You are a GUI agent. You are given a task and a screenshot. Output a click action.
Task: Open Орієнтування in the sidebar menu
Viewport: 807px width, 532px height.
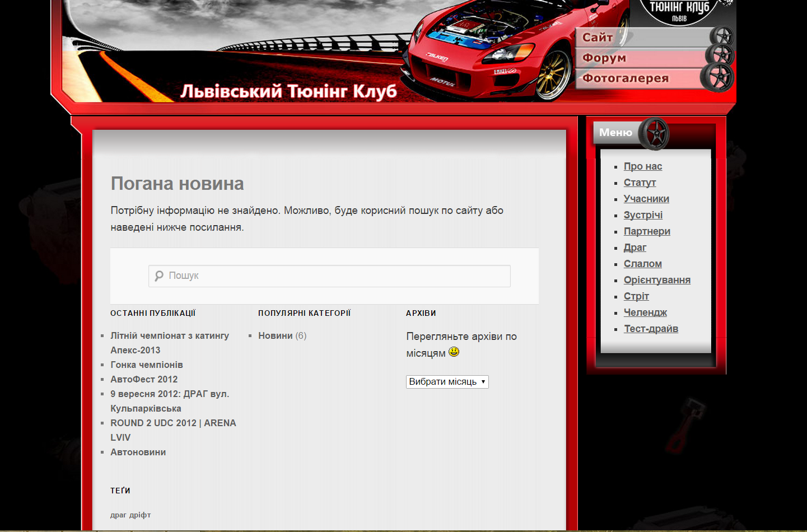657,280
